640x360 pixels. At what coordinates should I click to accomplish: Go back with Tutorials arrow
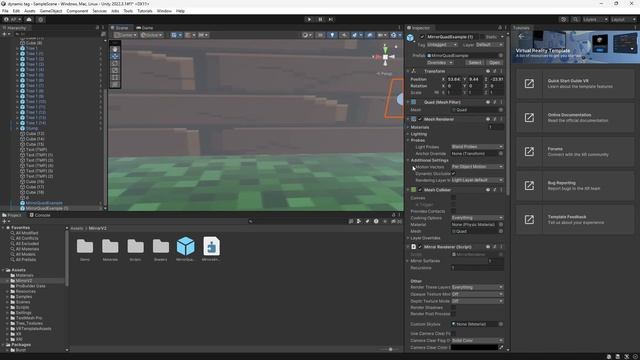521,36
